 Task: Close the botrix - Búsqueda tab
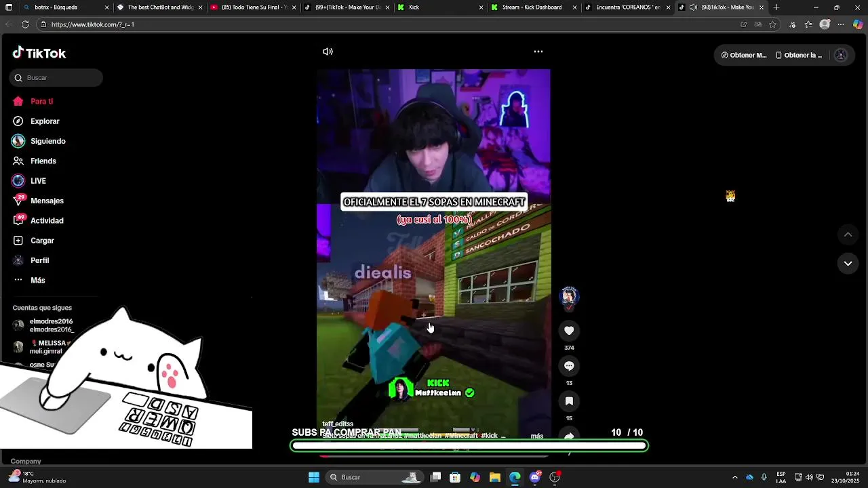(x=106, y=7)
